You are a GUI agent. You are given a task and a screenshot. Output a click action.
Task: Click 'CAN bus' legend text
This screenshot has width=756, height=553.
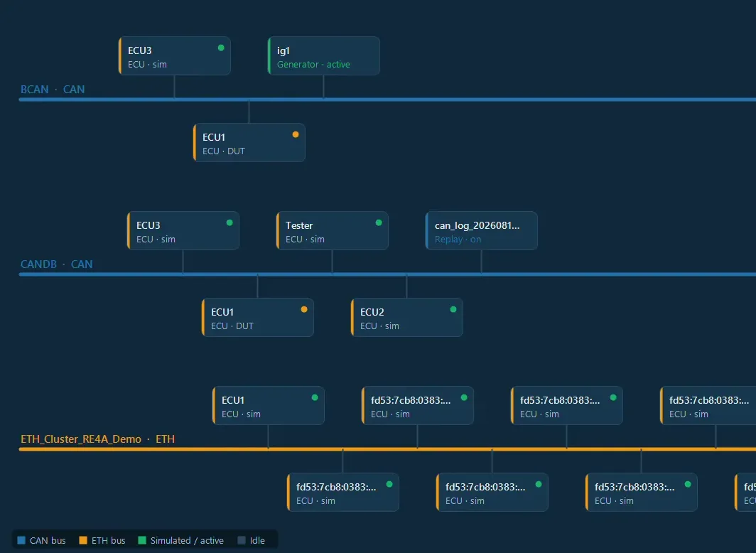click(x=48, y=540)
